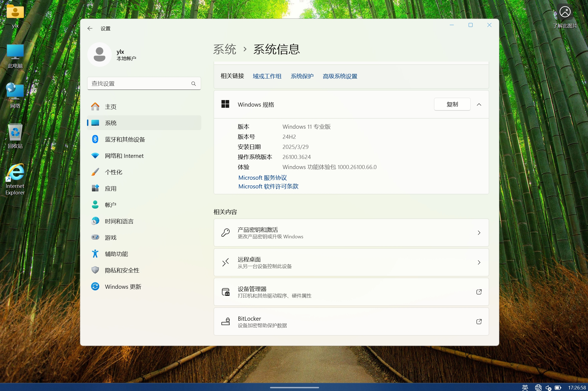Open the ylx user folder on desktop
The image size is (588, 391).
pos(15,16)
